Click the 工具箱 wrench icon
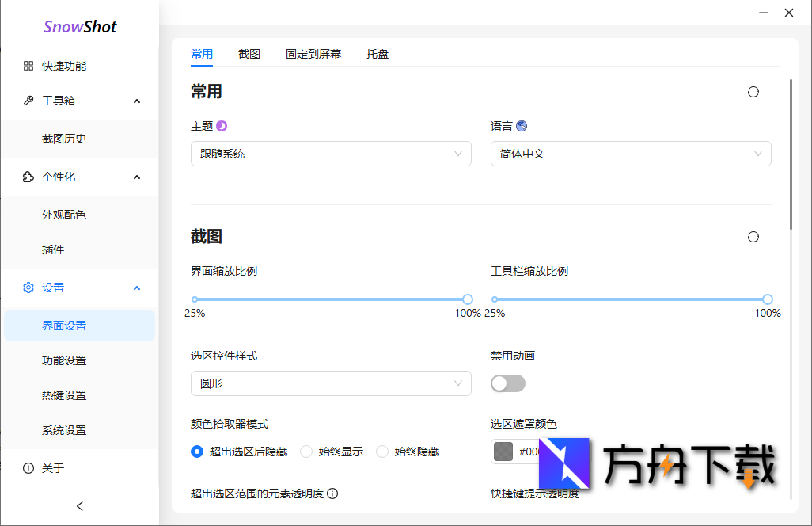 click(x=28, y=101)
